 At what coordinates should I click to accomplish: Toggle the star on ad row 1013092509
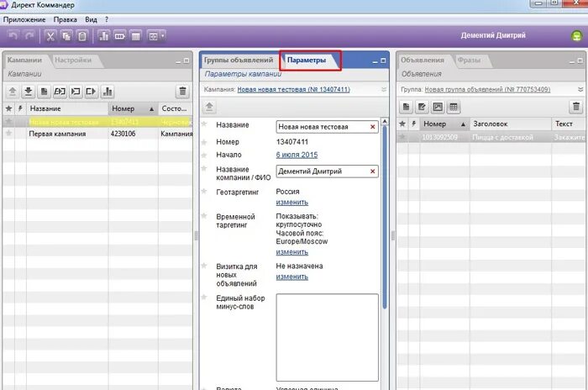[402, 137]
